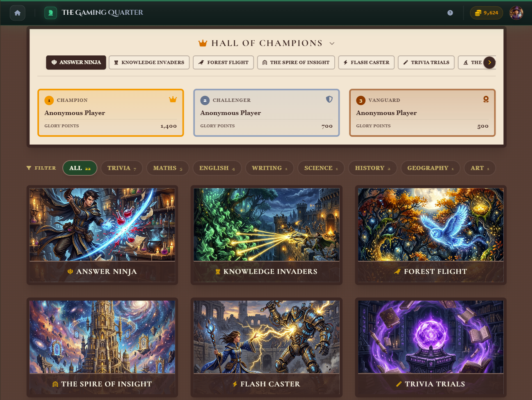Show all 22 games with the All filter
Viewport: 532px width, 400px height.
tap(80, 168)
